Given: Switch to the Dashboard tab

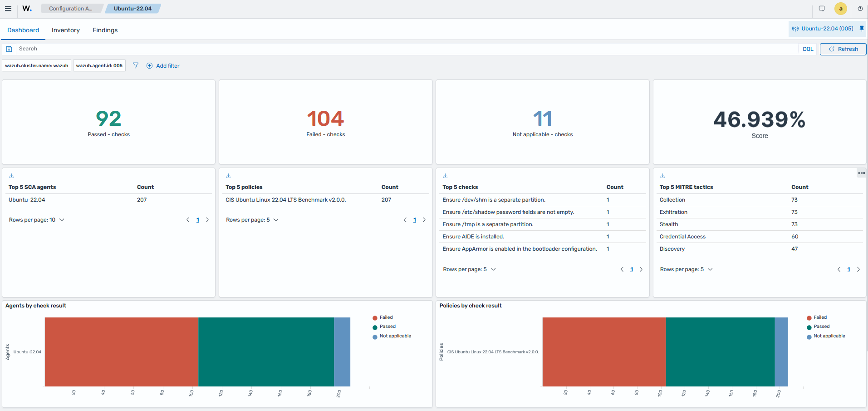Looking at the screenshot, I should (23, 30).
